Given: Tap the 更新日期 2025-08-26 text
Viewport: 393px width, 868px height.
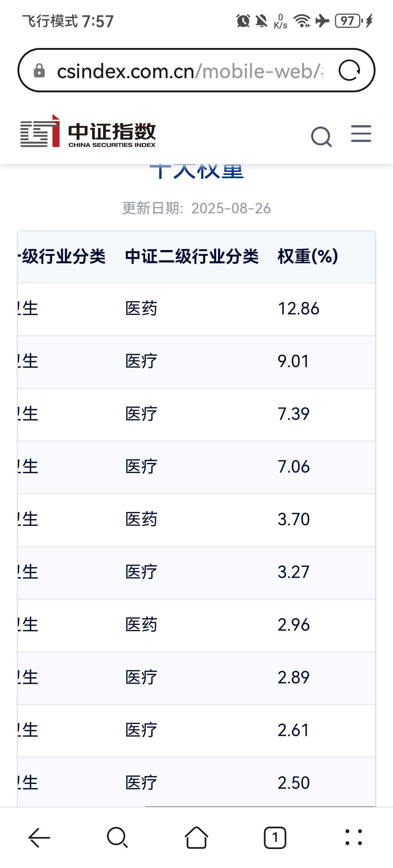Looking at the screenshot, I should coord(196,208).
